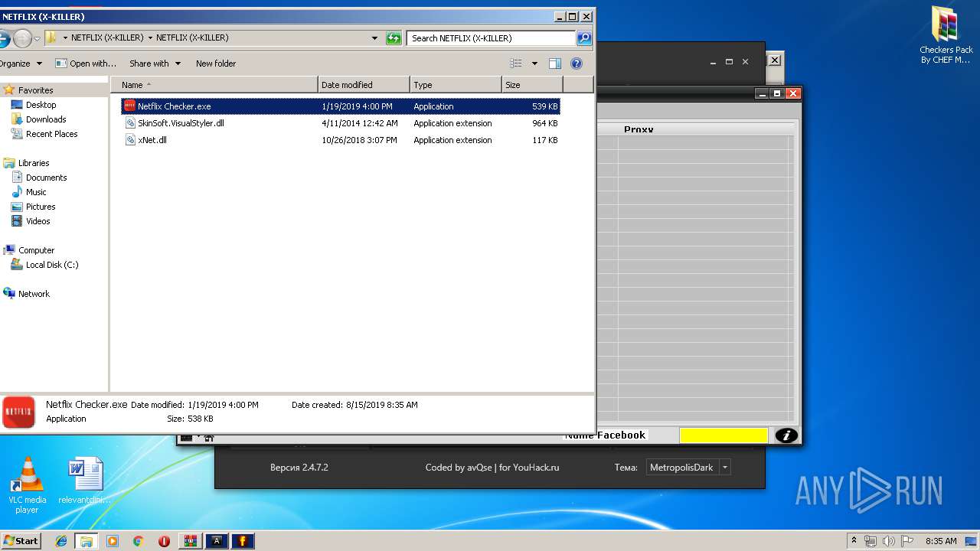Expand the address bar history dropdown

(374, 37)
